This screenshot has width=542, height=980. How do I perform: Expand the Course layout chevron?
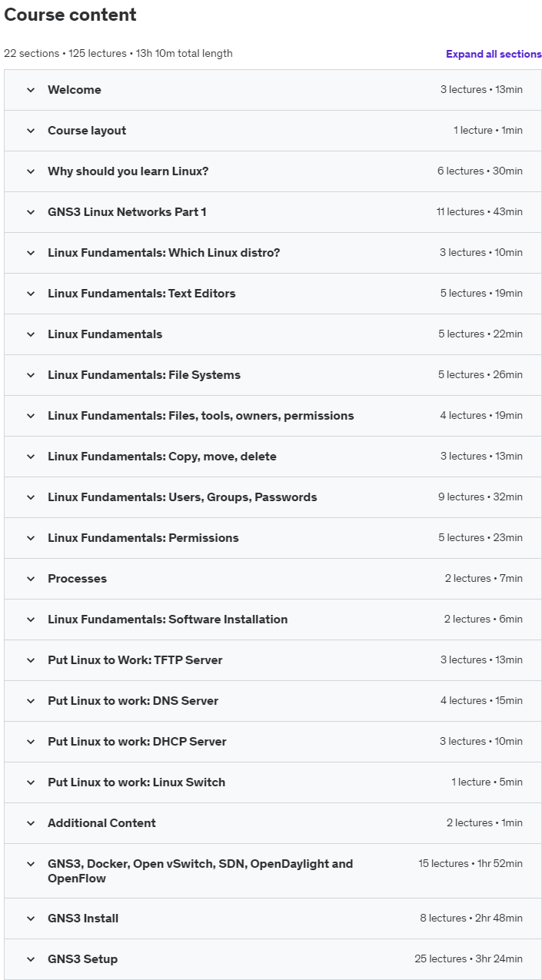point(31,131)
